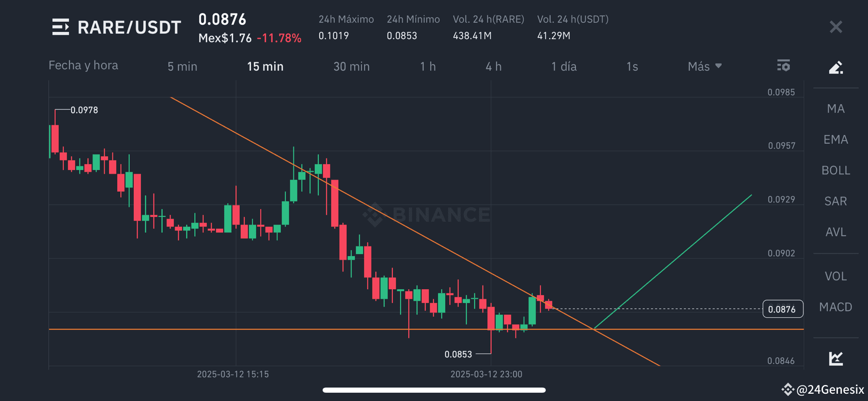Open the chart interval settings icon

(783, 65)
